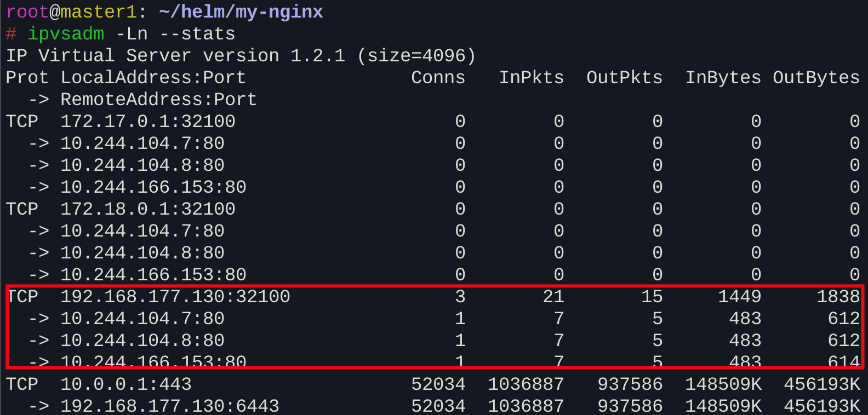This screenshot has width=868, height=415.
Task: Click the RemoteAddress:Port header
Action: pos(158,100)
